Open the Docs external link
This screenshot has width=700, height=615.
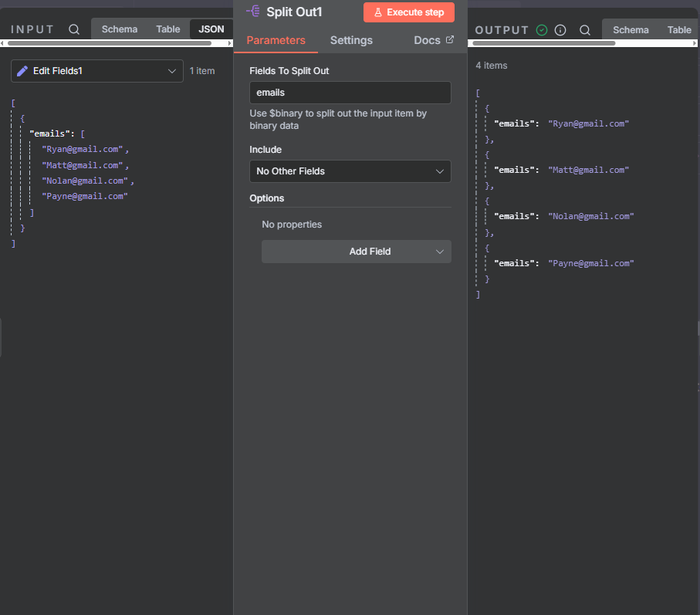434,40
